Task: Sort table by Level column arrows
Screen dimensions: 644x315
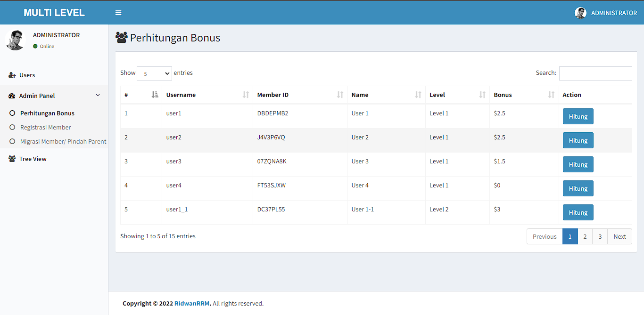Action: coord(482,95)
